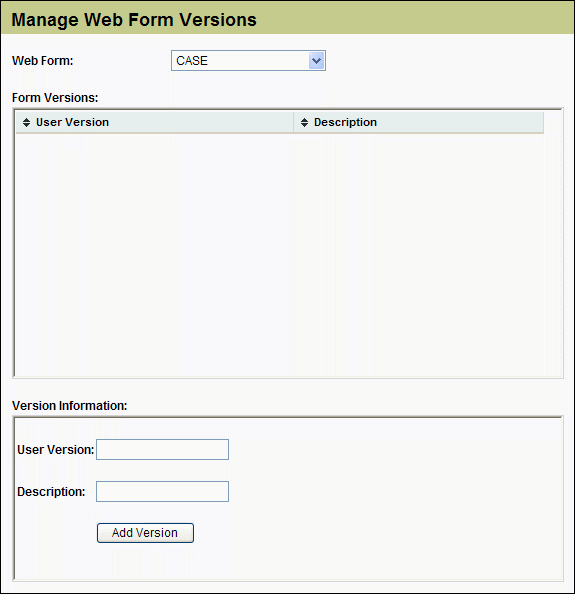Viewport: 575px width, 594px height.
Task: Click the sort arrows beside Description header
Action: click(x=304, y=122)
